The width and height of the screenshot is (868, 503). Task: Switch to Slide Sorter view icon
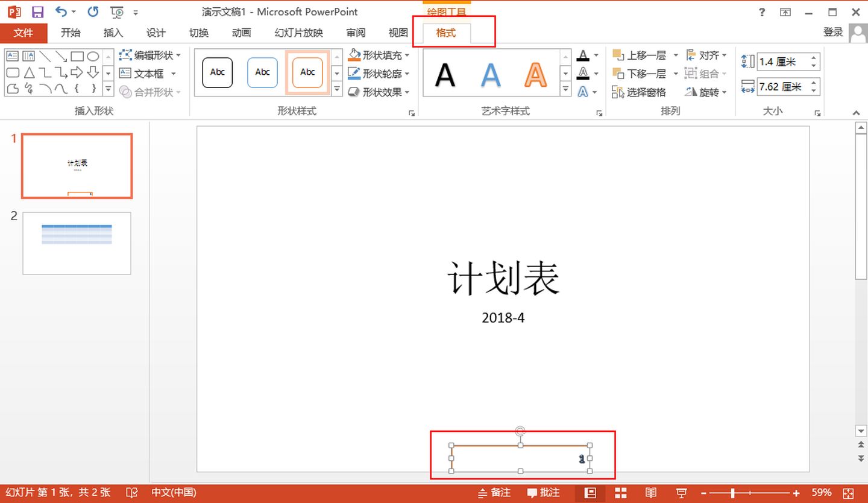point(621,493)
